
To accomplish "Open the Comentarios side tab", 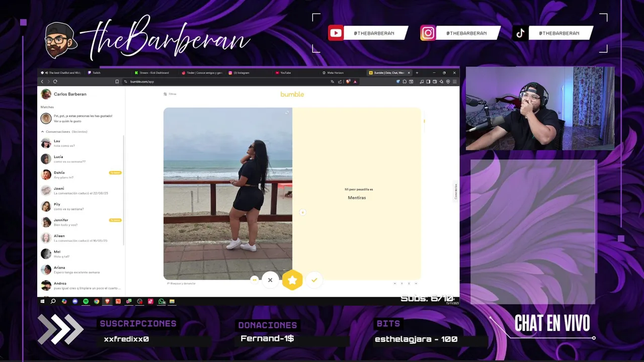I will [x=456, y=192].
